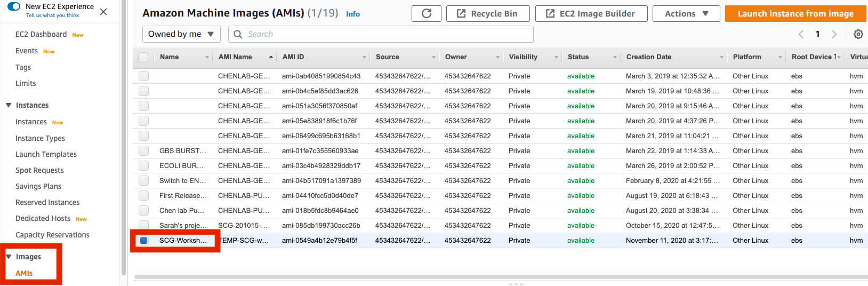Select all AMIs header checkbox
868x286 pixels.
pos(143,57)
